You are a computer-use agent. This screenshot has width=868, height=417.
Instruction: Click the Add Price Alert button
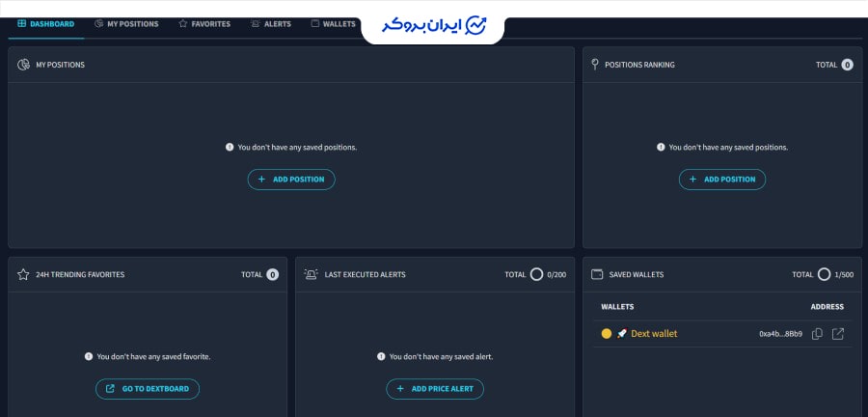point(435,389)
